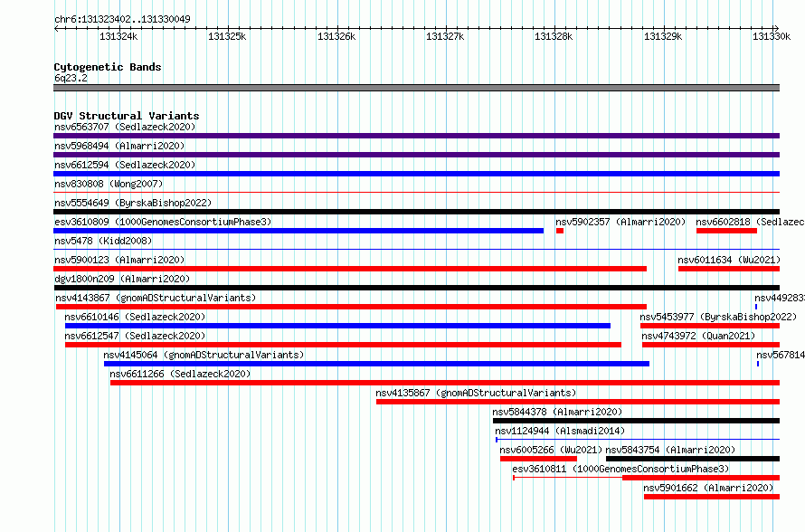Screen dimensions: 805x532
Task: Click the 131329k ruler tick label
Action: (x=663, y=36)
